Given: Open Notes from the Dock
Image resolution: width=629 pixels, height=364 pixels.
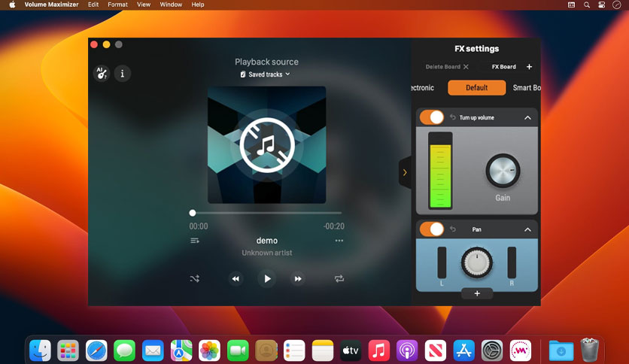Looking at the screenshot, I should 323,350.
